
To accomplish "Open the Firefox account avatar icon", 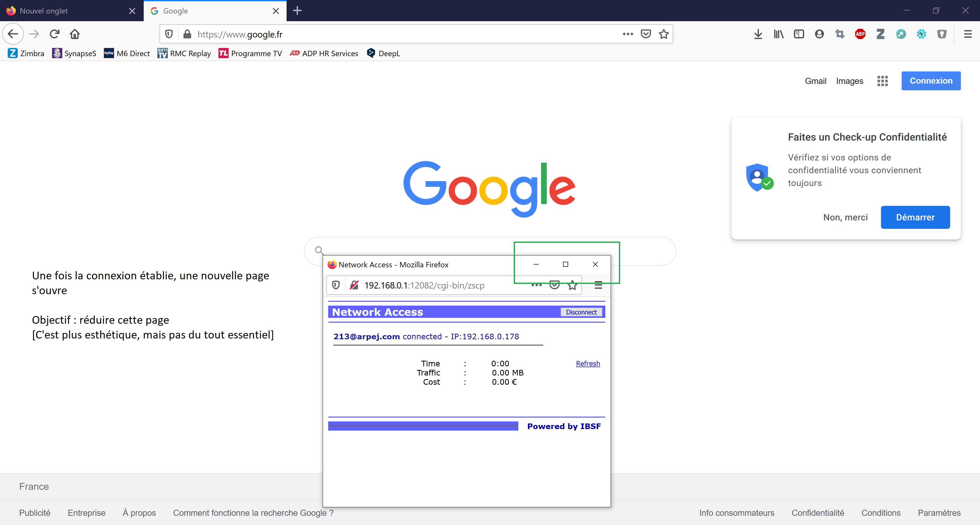I will pos(819,34).
